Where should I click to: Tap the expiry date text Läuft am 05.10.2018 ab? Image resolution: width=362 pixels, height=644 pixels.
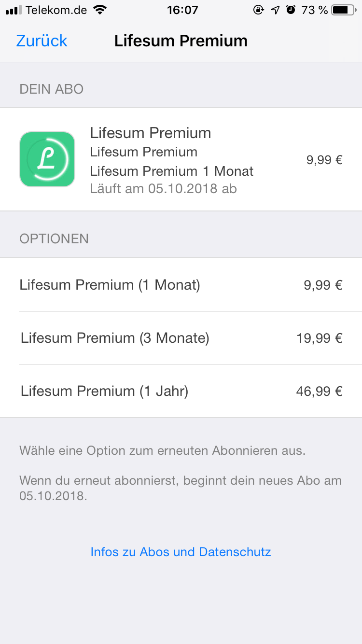pyautogui.click(x=163, y=188)
